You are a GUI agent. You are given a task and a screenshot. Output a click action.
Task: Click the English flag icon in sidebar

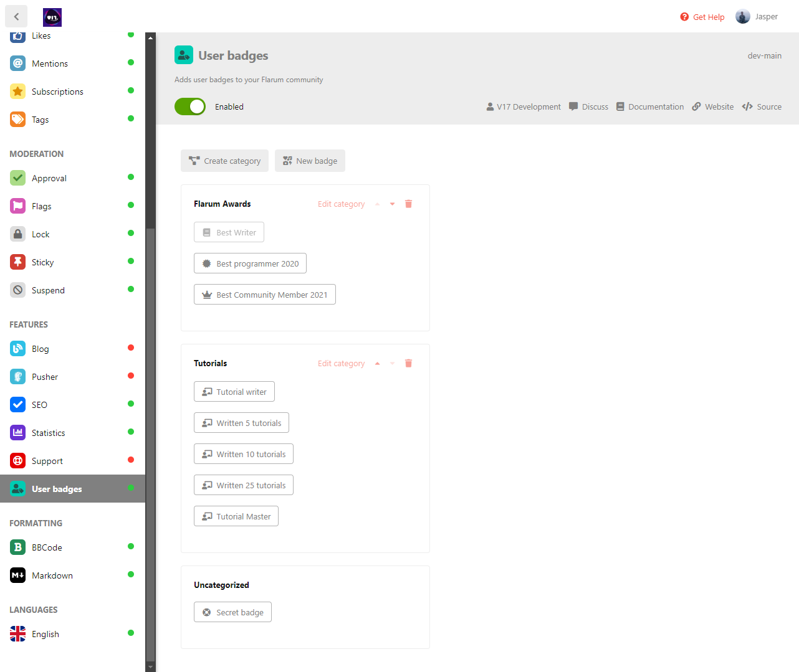point(18,634)
